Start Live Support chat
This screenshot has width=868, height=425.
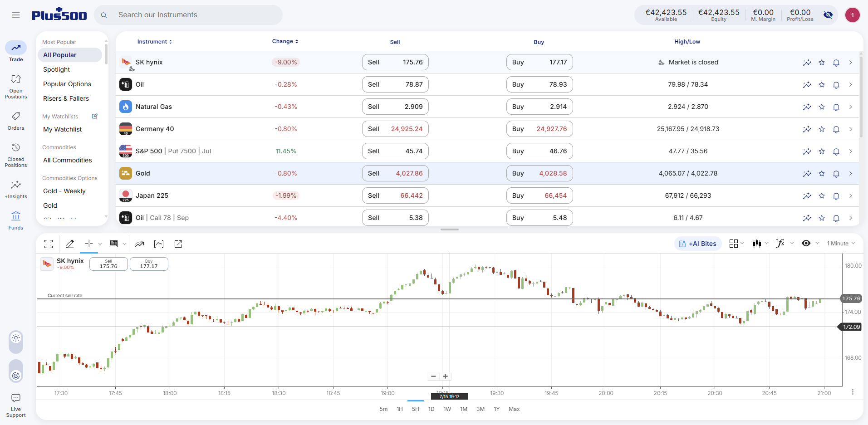[x=16, y=405]
